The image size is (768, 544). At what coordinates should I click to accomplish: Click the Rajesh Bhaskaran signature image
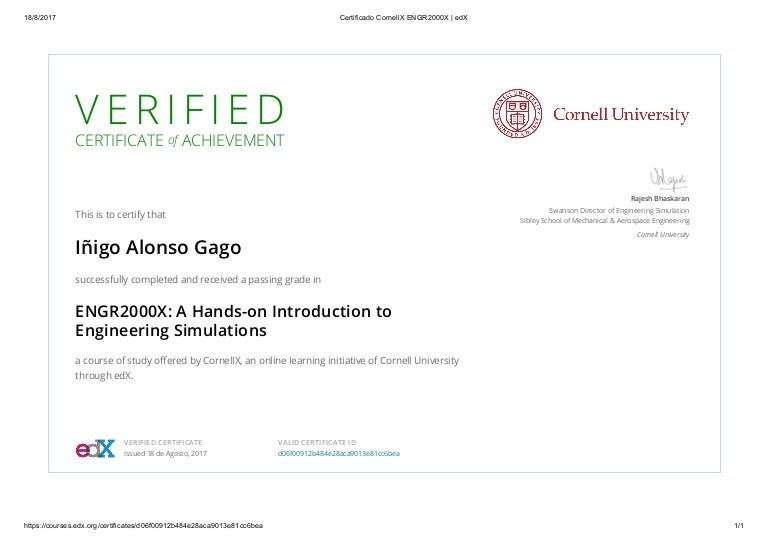pyautogui.click(x=669, y=179)
